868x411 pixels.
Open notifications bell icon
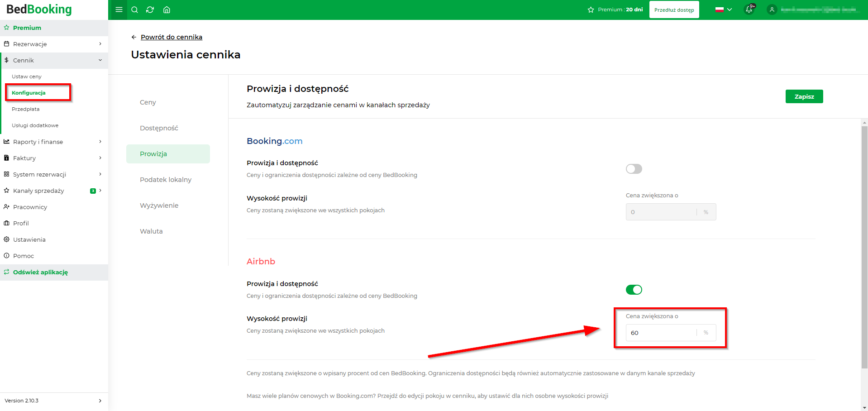[x=749, y=10]
